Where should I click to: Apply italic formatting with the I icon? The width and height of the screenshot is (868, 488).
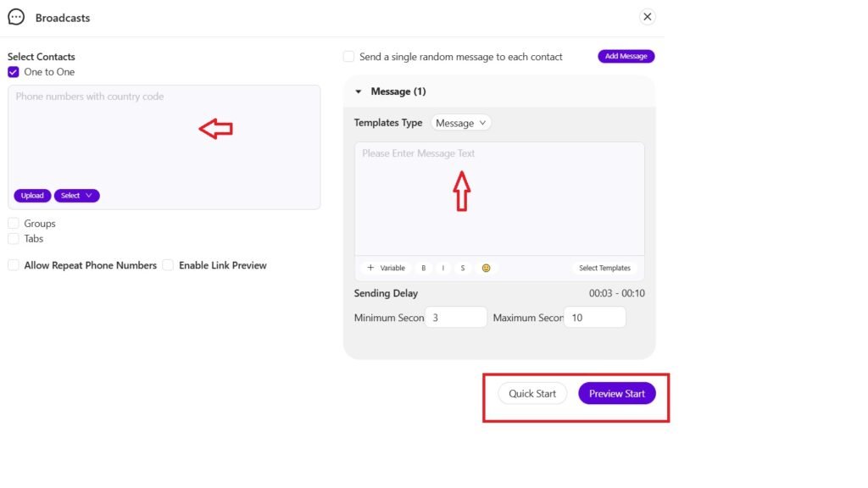click(x=442, y=268)
